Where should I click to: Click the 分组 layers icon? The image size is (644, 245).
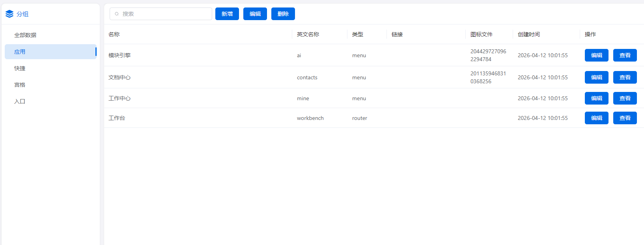click(x=9, y=14)
